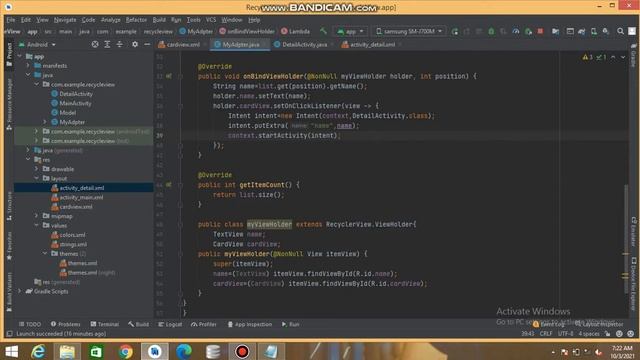This screenshot has height=360, width=640.
Task: Toggle the Resource Manager side tab
Action: [x=9, y=104]
